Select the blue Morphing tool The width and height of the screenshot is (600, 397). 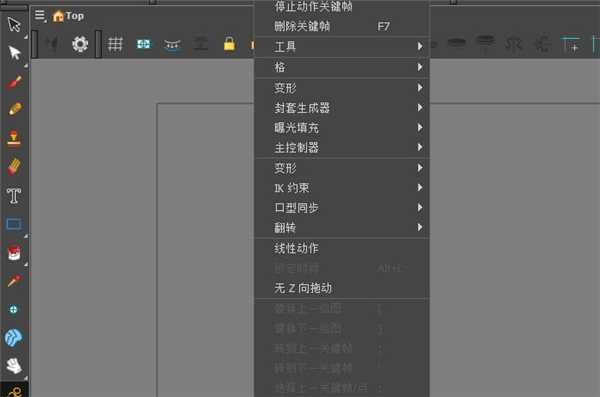tap(13, 338)
